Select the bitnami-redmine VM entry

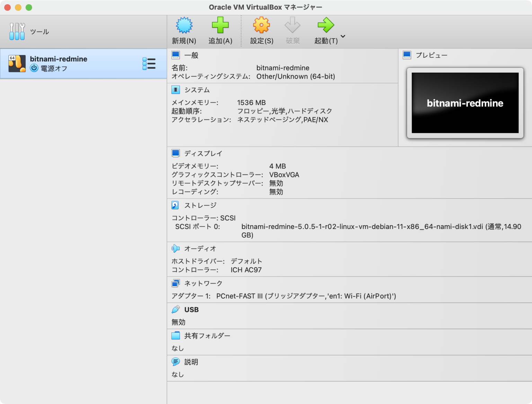[69, 63]
